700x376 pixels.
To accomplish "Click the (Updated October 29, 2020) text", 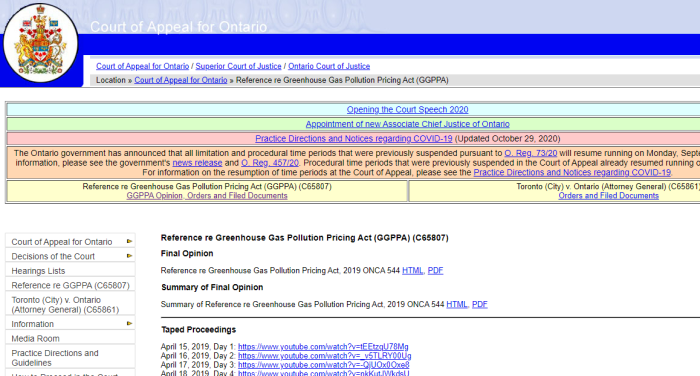I will [508, 138].
